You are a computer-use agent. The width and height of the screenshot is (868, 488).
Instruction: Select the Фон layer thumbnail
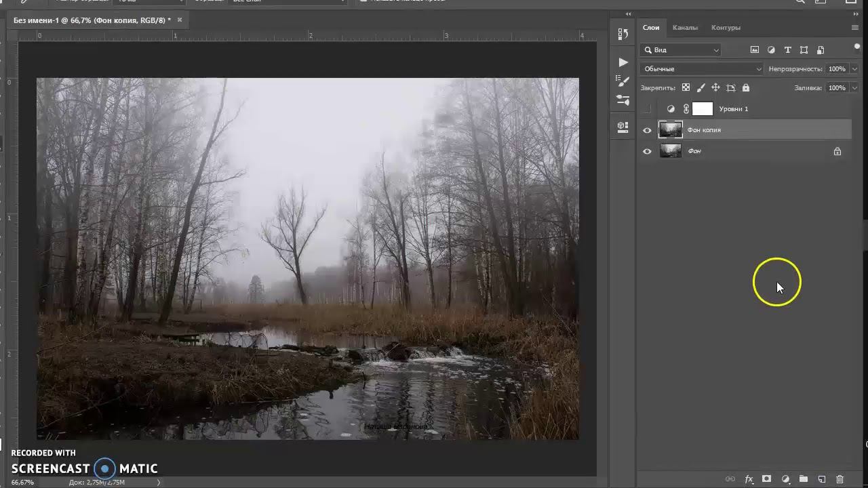coord(671,150)
